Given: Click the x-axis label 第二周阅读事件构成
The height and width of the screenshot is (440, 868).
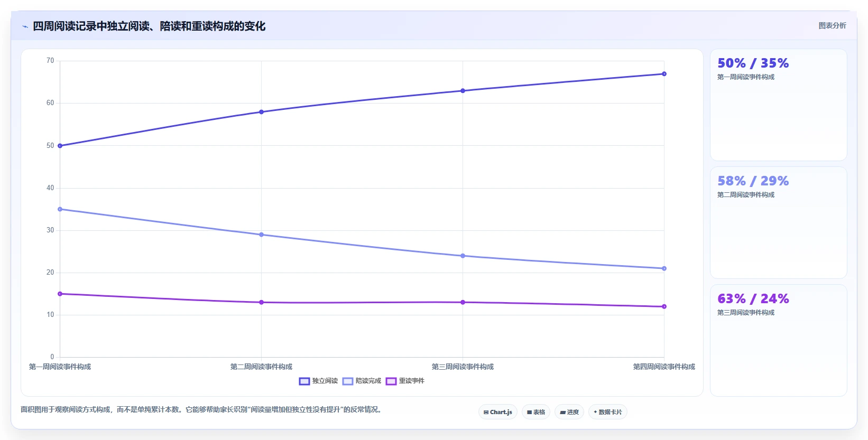Looking at the screenshot, I should (261, 367).
